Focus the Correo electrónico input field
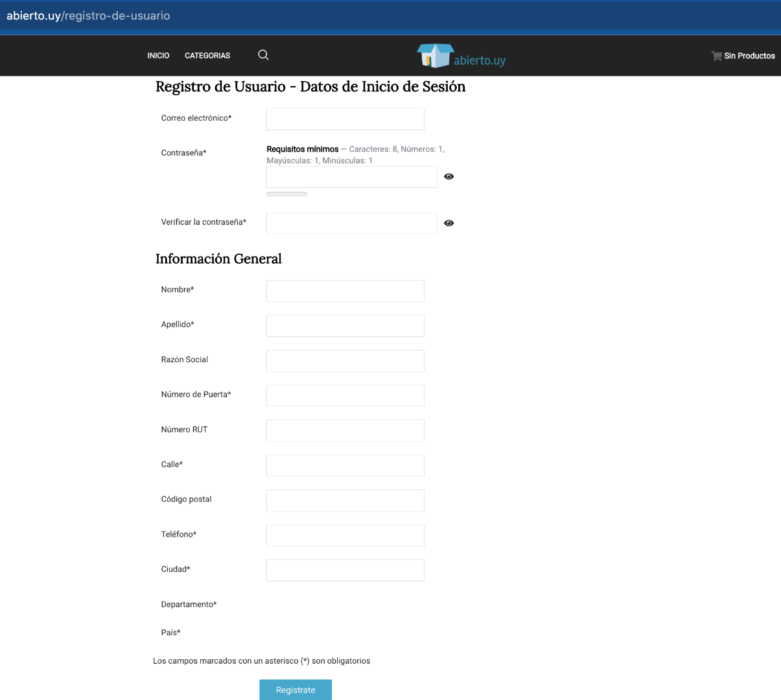This screenshot has height=700, width=781. point(345,119)
